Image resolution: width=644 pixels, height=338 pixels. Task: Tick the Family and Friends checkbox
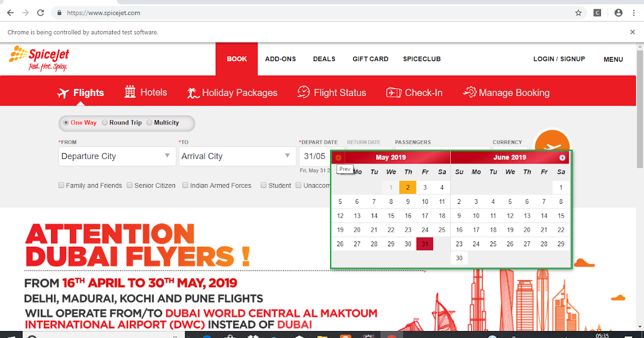click(62, 186)
